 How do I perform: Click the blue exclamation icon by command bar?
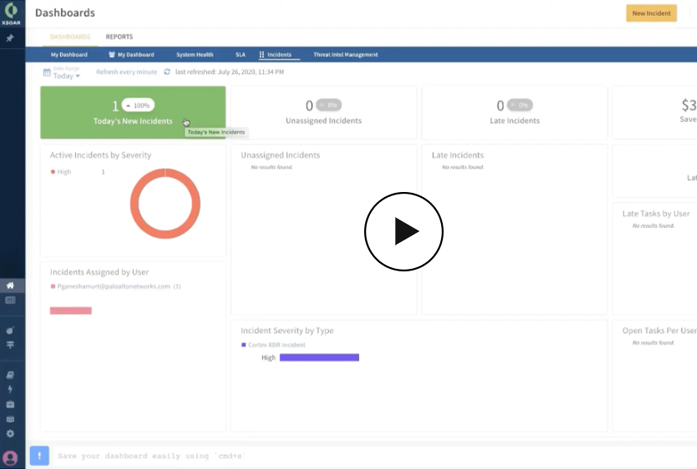pyautogui.click(x=39, y=455)
